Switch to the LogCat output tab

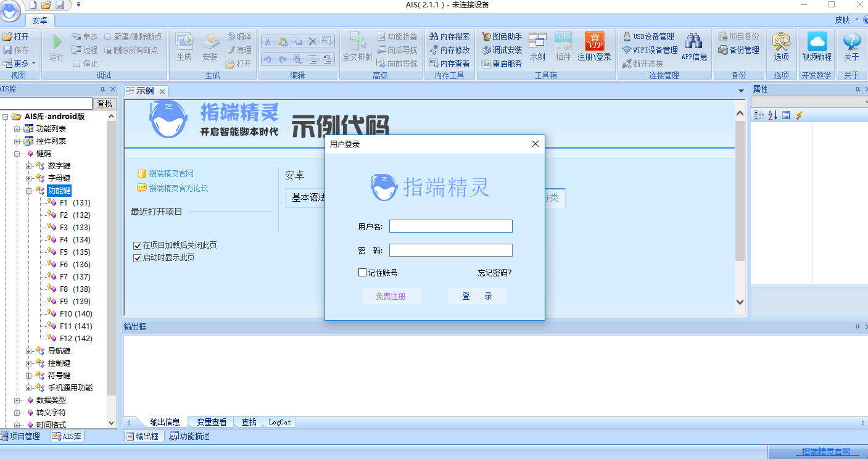[x=279, y=422]
